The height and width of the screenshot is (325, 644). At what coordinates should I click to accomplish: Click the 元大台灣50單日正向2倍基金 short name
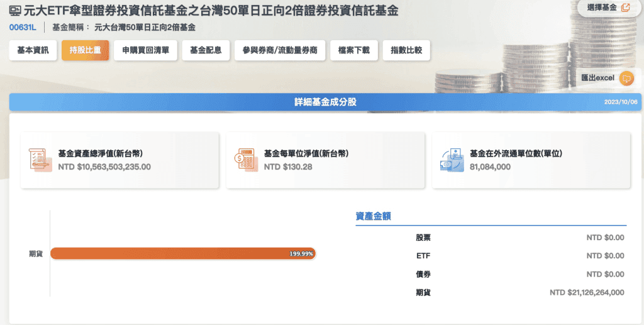click(x=145, y=28)
